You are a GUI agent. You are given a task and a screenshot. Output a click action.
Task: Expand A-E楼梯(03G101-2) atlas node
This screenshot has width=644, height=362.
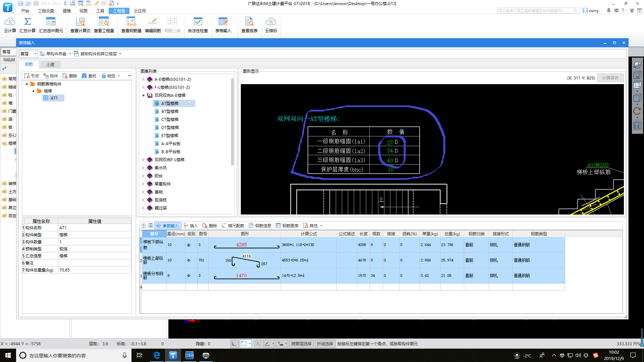tap(143, 79)
